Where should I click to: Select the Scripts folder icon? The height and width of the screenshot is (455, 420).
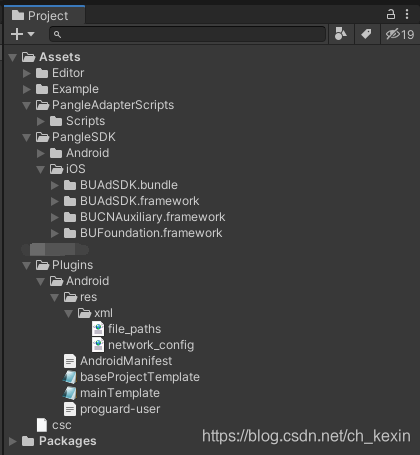56,121
